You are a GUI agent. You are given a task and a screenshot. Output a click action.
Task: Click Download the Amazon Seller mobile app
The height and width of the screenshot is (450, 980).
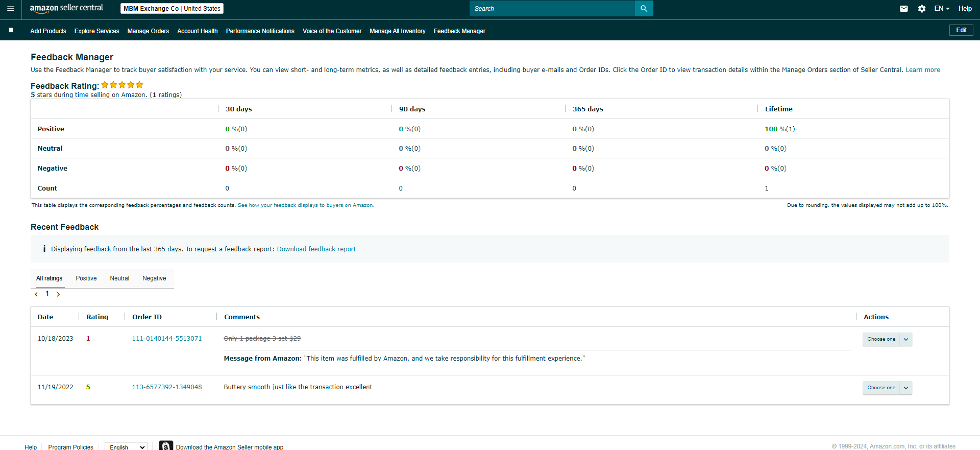pos(230,447)
